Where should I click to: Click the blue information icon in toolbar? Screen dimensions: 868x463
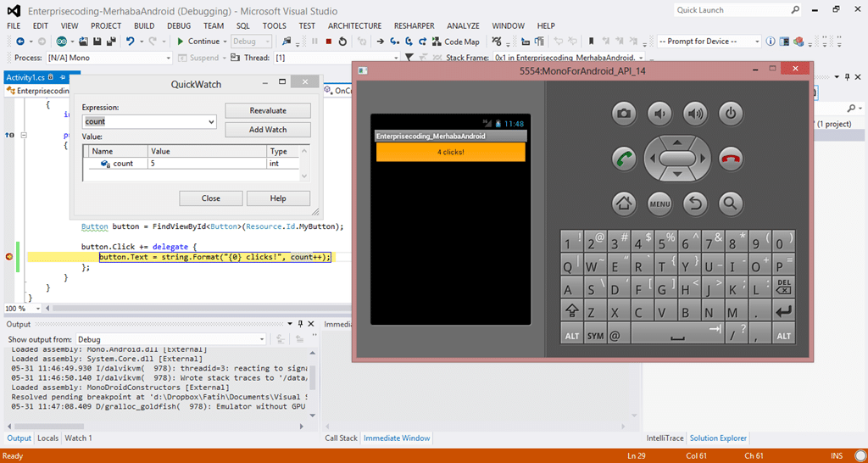coord(770,42)
